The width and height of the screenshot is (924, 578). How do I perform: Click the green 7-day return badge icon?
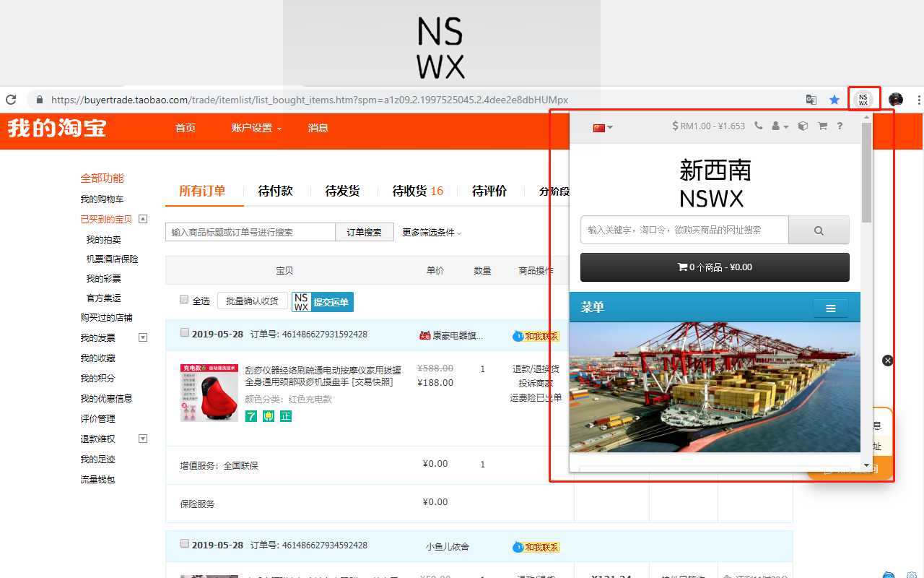pos(251,416)
